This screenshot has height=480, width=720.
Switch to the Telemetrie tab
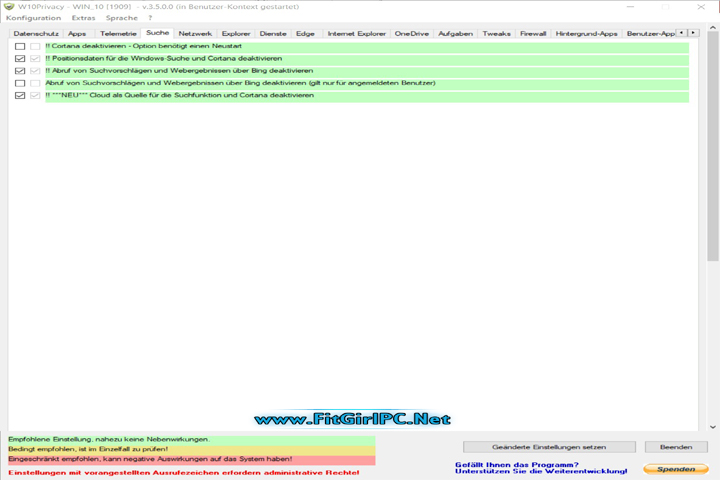click(x=118, y=33)
